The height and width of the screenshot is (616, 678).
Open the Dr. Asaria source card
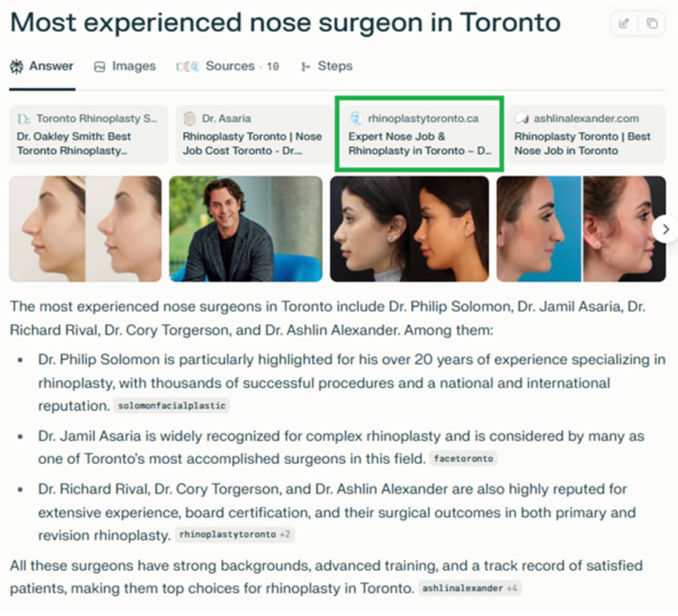[254, 134]
